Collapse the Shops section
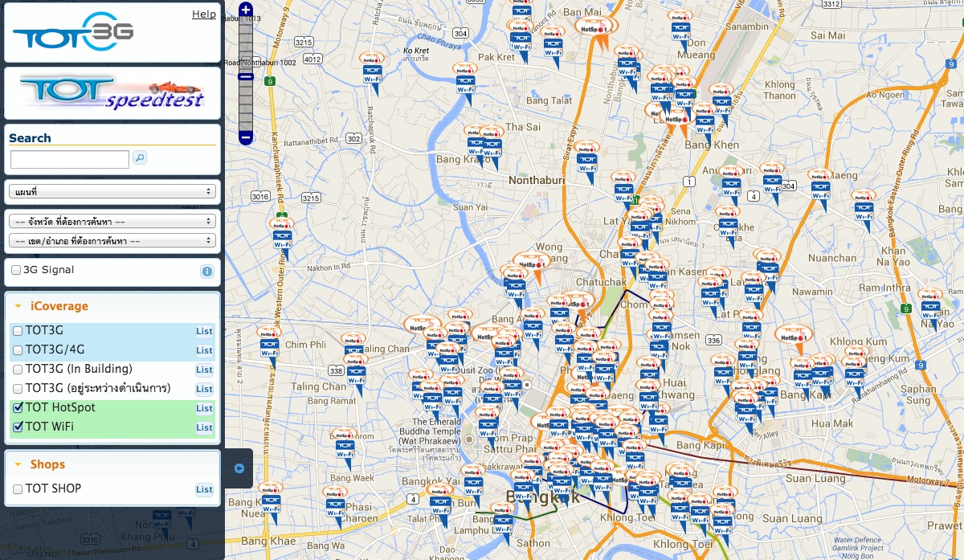Viewport: 964px width, 560px height. pos(18,464)
